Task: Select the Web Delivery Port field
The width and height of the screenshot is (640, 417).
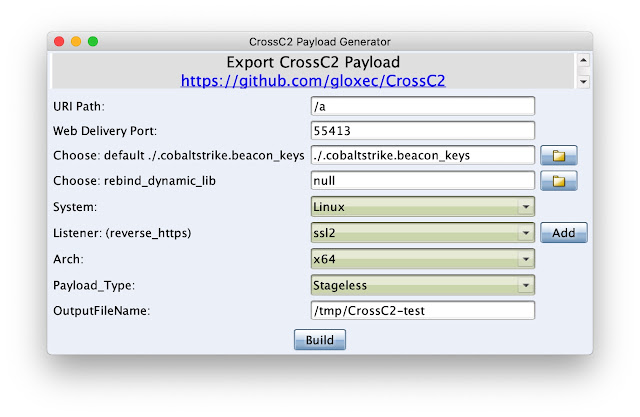Action: pos(422,131)
